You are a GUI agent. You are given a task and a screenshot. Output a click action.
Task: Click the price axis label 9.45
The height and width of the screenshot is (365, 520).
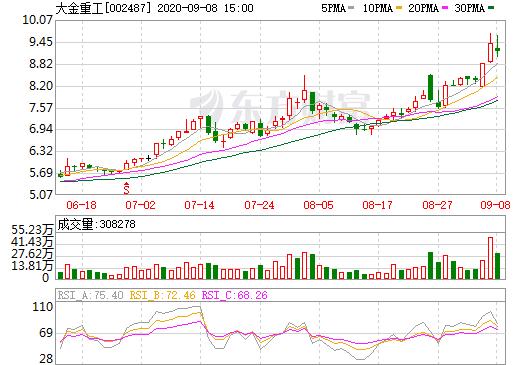41,42
